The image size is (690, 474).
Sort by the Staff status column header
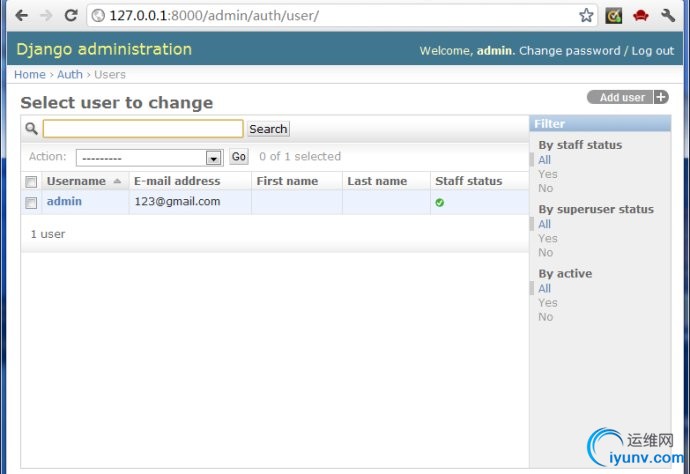click(468, 181)
